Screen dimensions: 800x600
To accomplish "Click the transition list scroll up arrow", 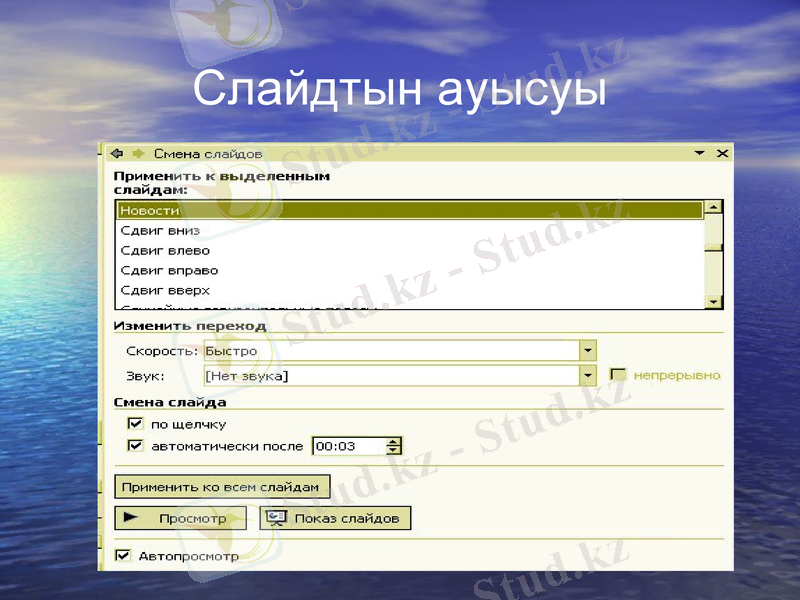I will coord(713,208).
